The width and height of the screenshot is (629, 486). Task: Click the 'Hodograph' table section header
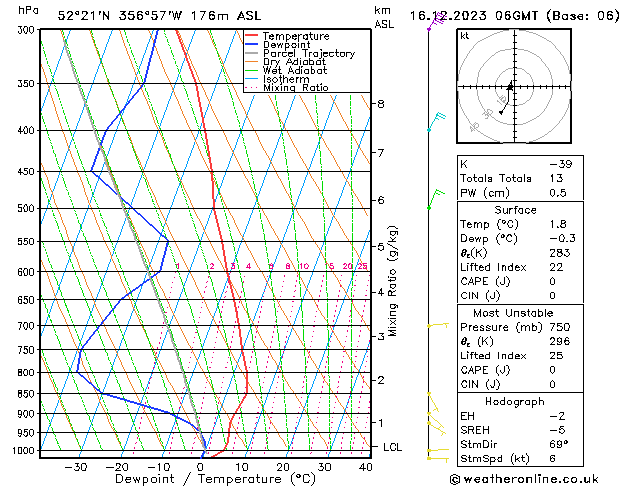pos(515,402)
